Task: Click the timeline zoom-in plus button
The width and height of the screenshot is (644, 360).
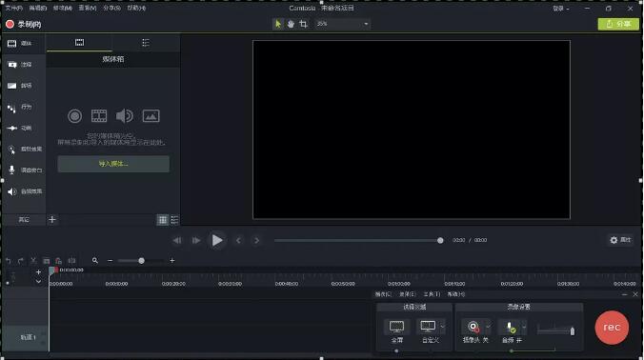Action: point(172,261)
